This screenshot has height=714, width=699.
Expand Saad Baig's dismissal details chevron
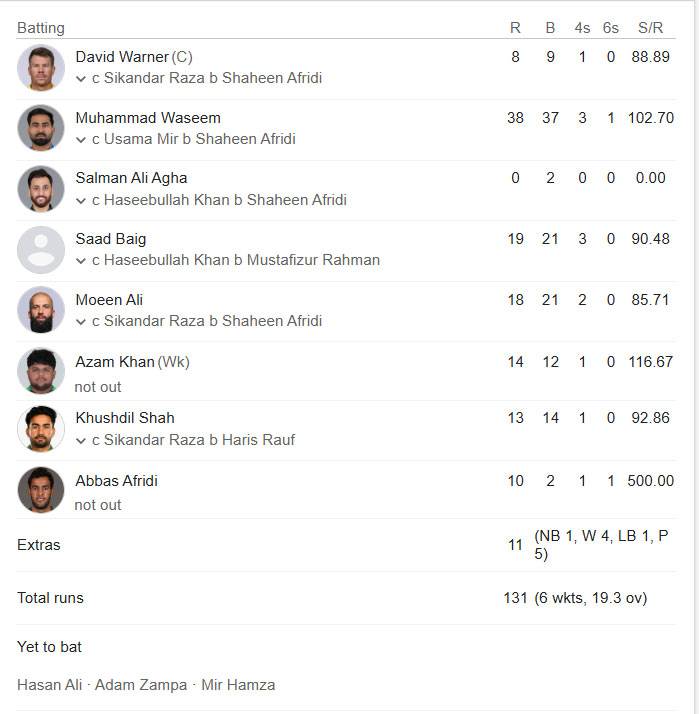[81, 261]
